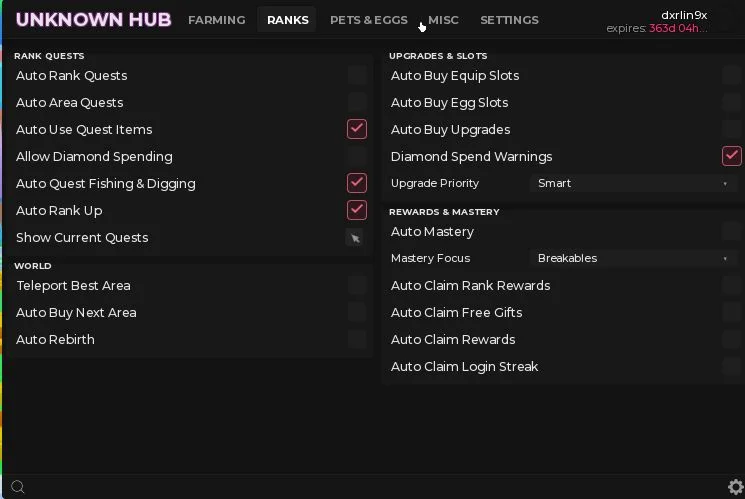Screen dimensions: 745x499
Task: Enable Auto Rebirth option
Action: 357,339
